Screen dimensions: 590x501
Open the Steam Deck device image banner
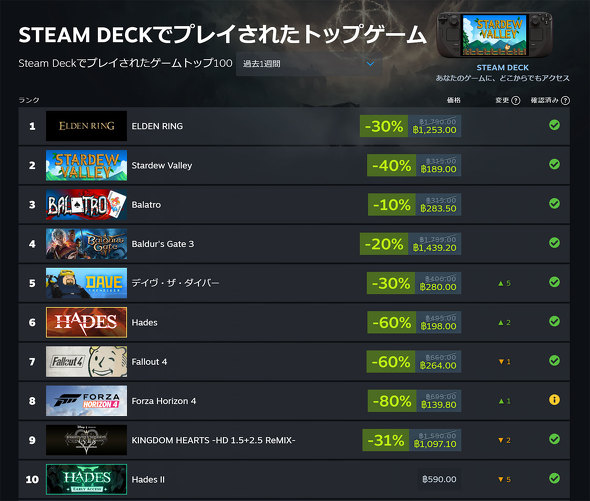494,35
